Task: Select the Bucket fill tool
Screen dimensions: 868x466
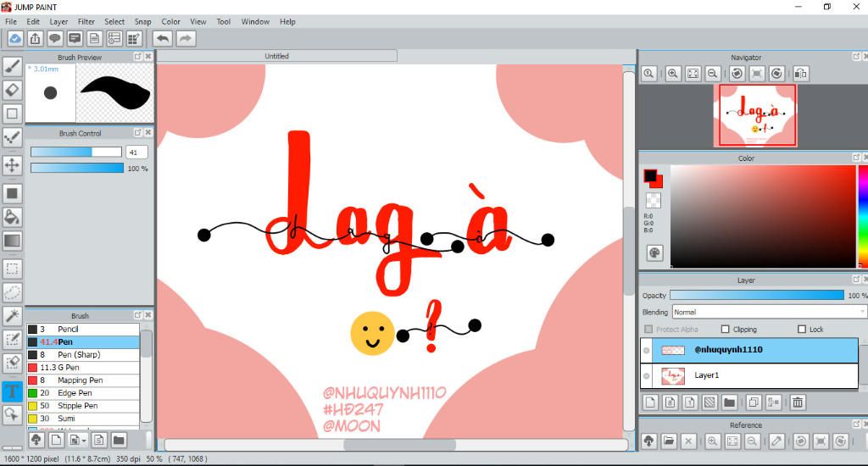Action: coord(12,217)
